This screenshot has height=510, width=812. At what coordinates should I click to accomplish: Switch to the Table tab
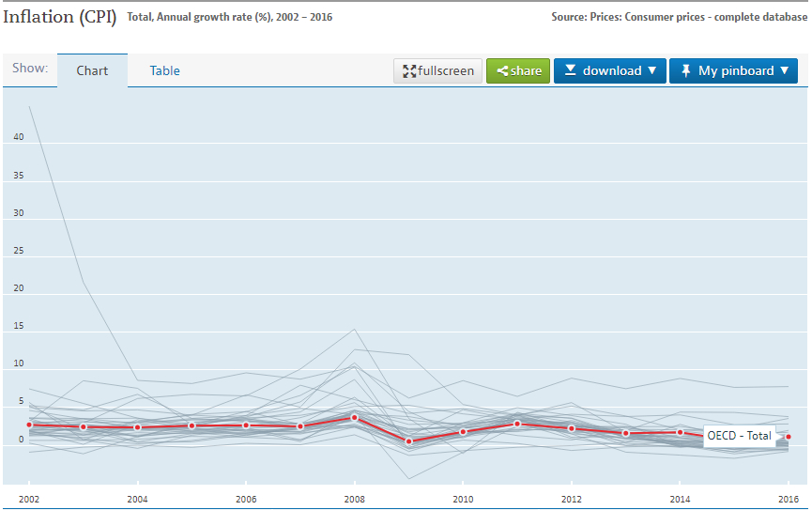pyautogui.click(x=164, y=71)
